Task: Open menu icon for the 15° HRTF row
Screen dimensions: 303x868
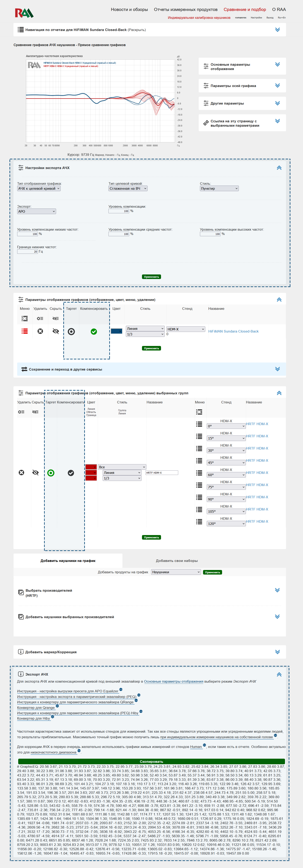Action: point(199,436)
